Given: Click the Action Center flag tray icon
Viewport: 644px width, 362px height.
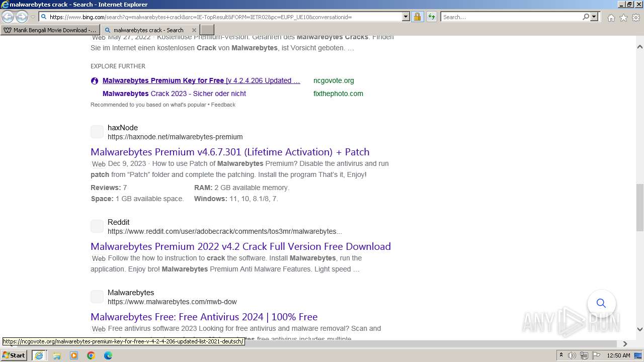Looking at the screenshot, I should (x=596, y=355).
